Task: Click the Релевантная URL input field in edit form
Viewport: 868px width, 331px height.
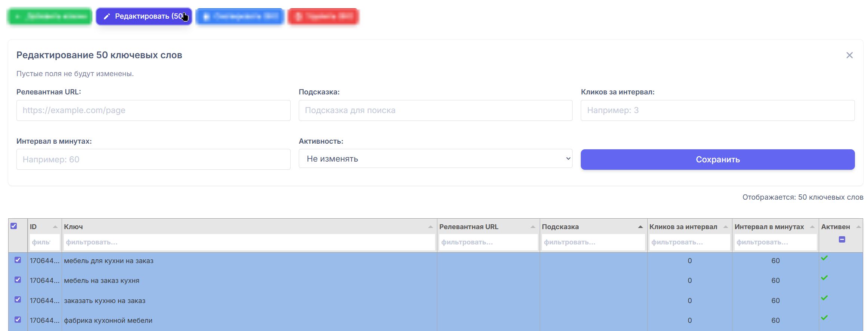Action: (x=153, y=110)
